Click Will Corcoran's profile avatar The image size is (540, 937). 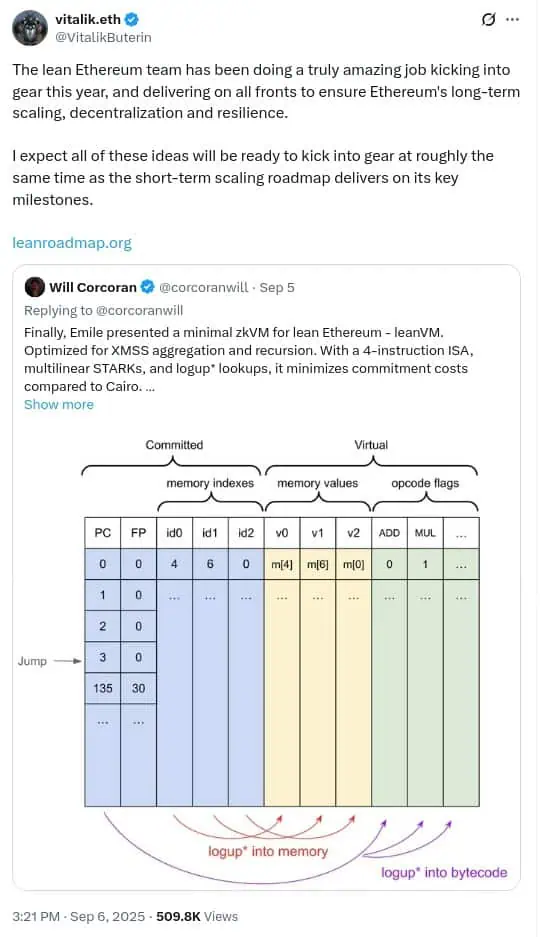[x=35, y=287]
